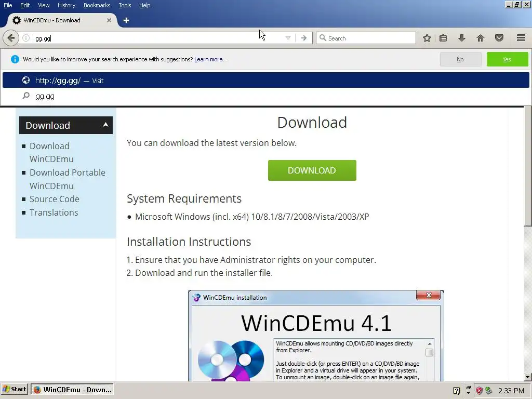Open the Windows Start button
Viewport: 532px width, 399px height.
pos(15,389)
